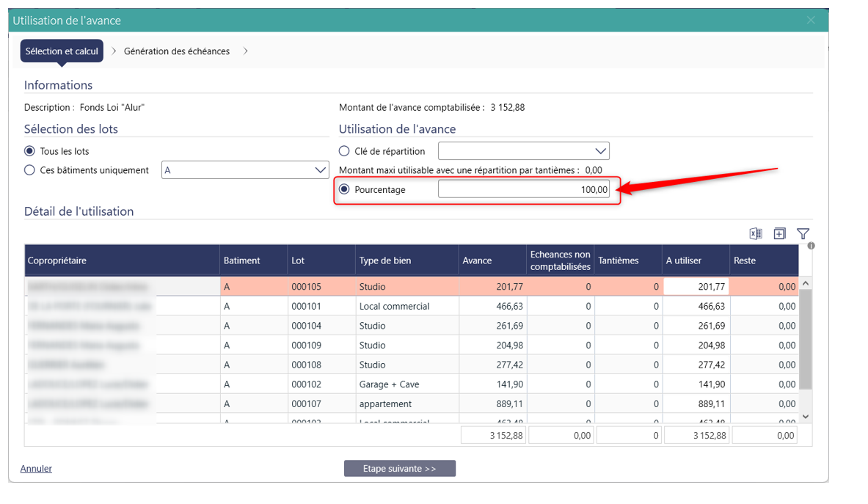Screen dimensions: 868x504
Task: Open the table filter funnel icon
Action: point(803,233)
